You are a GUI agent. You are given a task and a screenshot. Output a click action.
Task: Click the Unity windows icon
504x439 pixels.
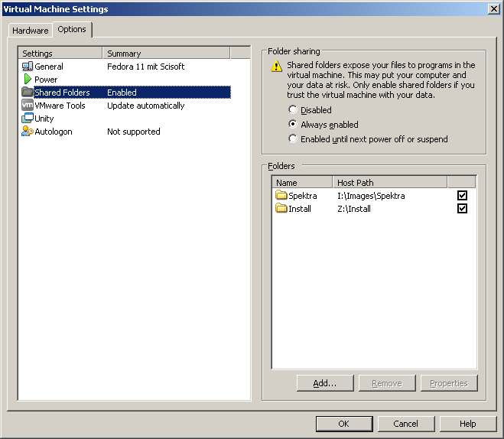[x=28, y=119]
